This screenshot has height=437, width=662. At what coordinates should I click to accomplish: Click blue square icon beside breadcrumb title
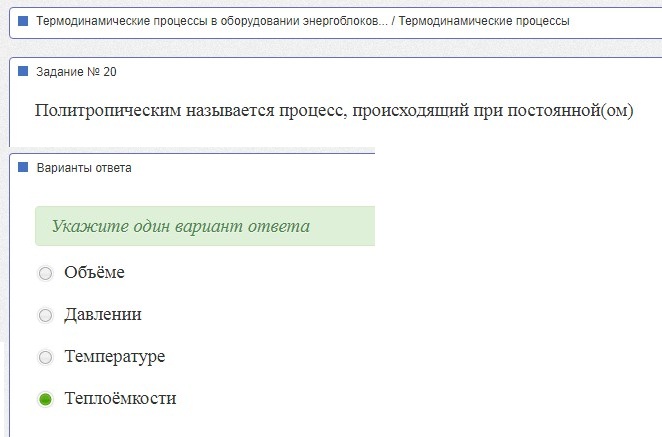click(x=23, y=21)
